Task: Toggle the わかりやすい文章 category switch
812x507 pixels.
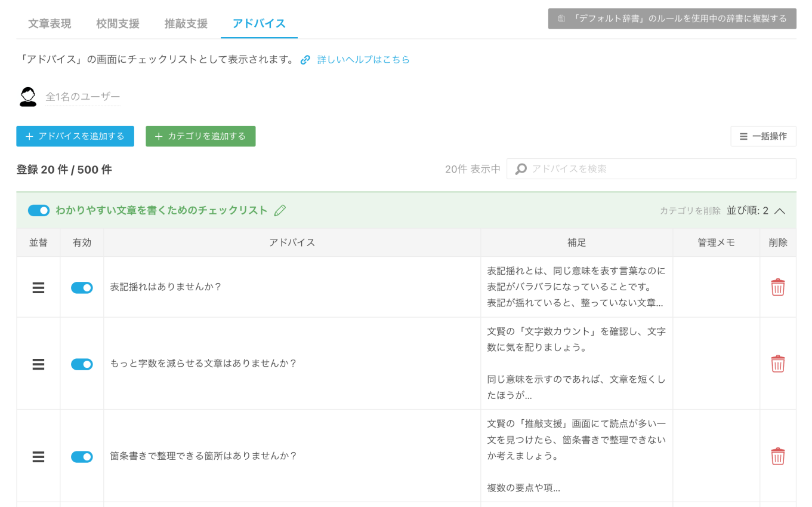Action: (x=39, y=210)
